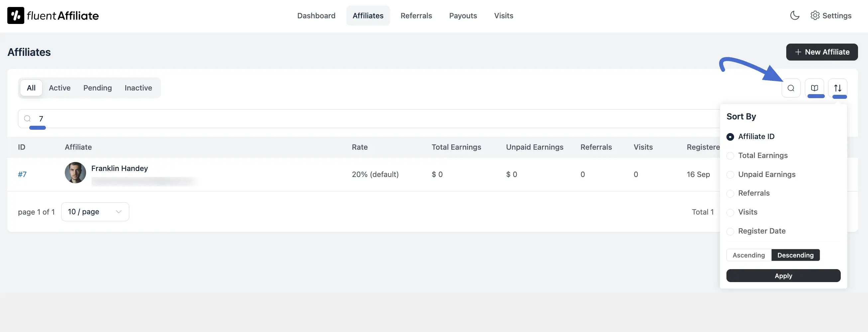
Task: Keep Descending order selected
Action: click(x=795, y=255)
